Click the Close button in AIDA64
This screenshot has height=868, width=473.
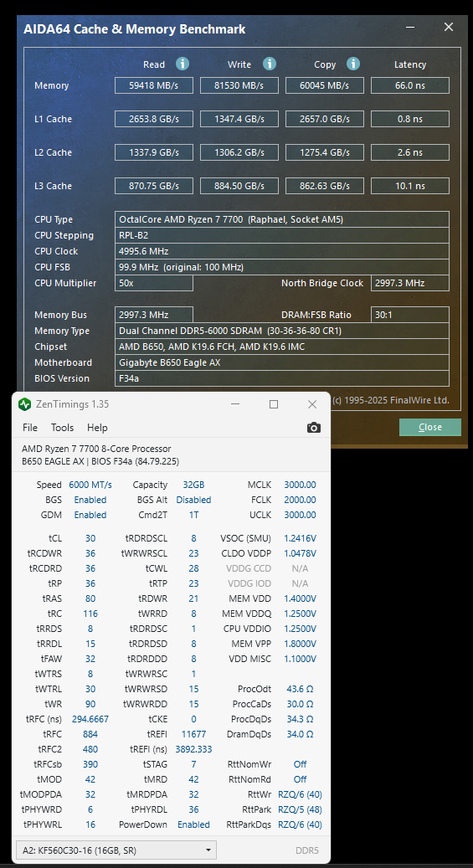429,427
